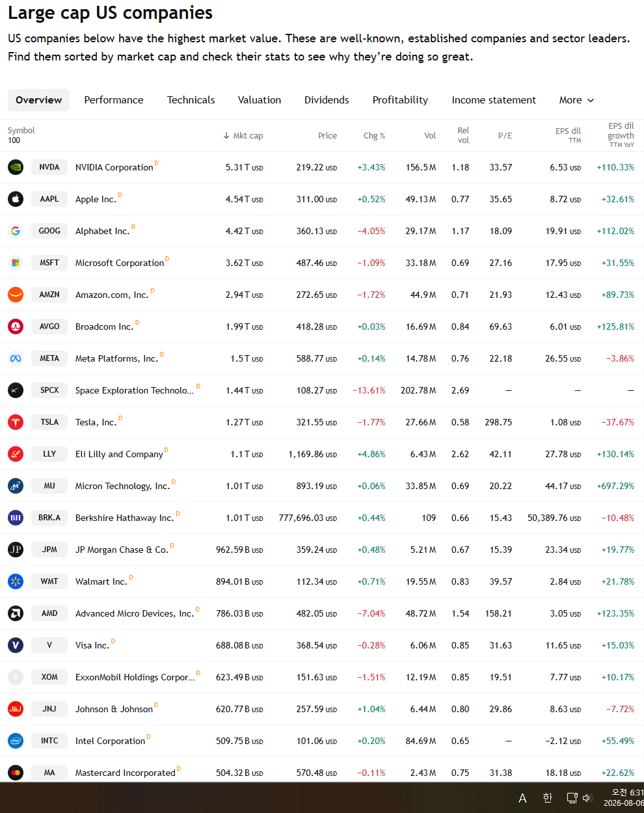The image size is (644, 813).
Task: Click the Micron Technology logo icon
Action: tap(16, 486)
